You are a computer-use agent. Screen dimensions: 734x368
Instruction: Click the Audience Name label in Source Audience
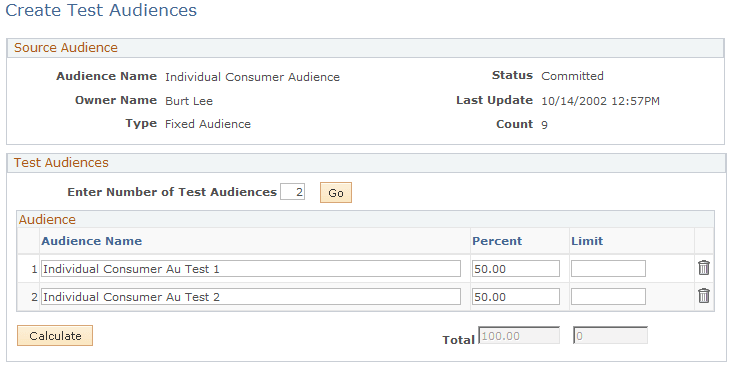[107, 76]
